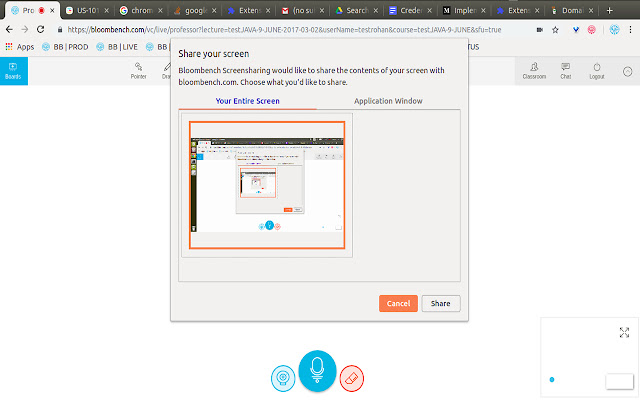
Task: Click the blue V extension icon
Action: [x=576, y=29]
